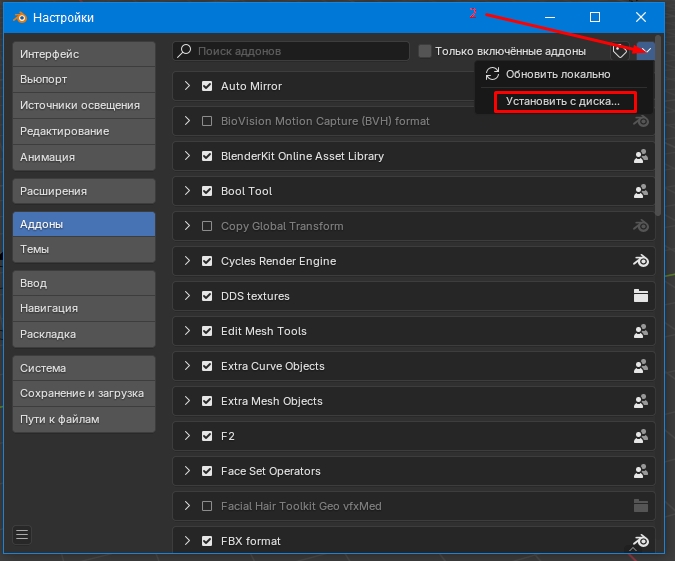This screenshot has width=675, height=561.
Task: Click community icon on Bool Tool row
Action: click(641, 191)
